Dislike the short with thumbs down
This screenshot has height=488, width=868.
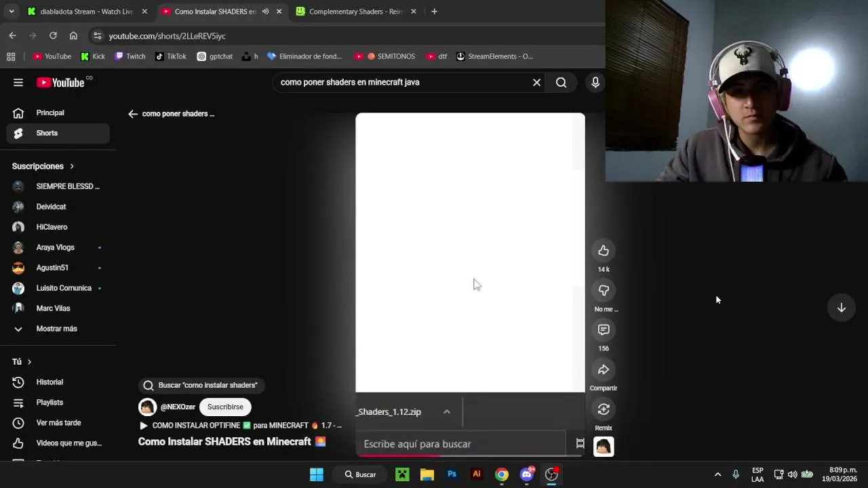[x=604, y=290]
